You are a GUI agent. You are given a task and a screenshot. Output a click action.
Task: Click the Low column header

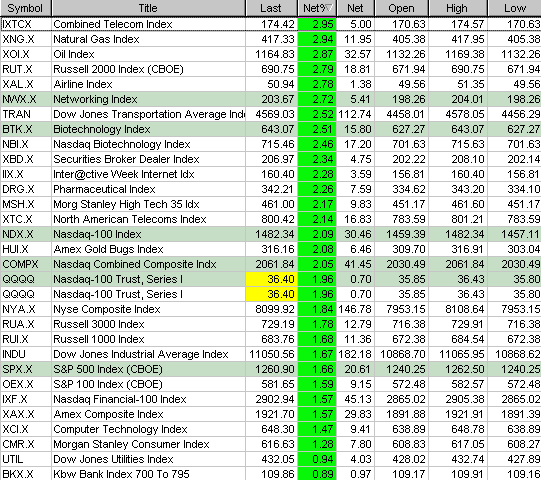[x=514, y=8]
